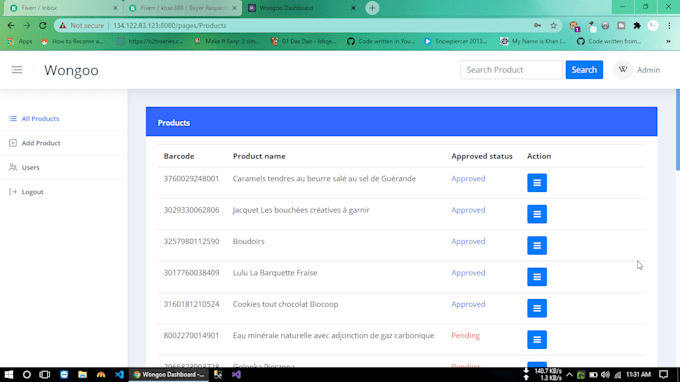Open Chrome three-dot menu

point(669,26)
